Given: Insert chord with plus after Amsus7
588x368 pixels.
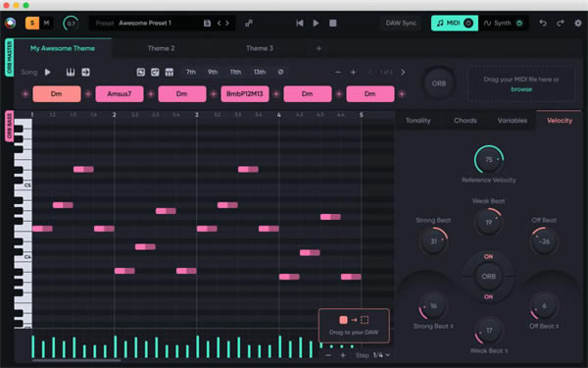Looking at the screenshot, I should [151, 94].
